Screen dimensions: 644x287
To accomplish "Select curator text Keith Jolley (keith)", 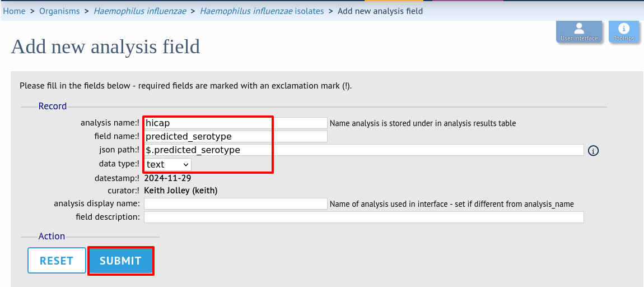I will 181,191.
